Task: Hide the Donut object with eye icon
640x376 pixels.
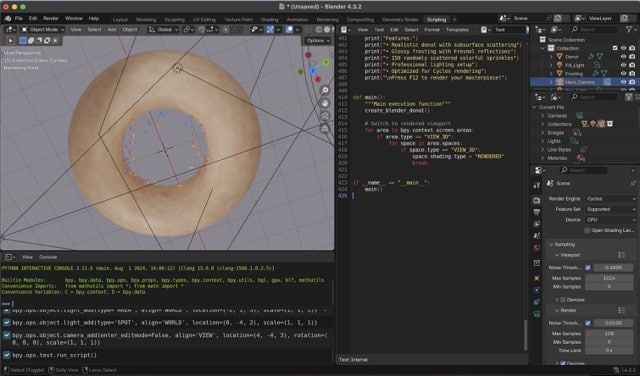Action: (x=623, y=57)
